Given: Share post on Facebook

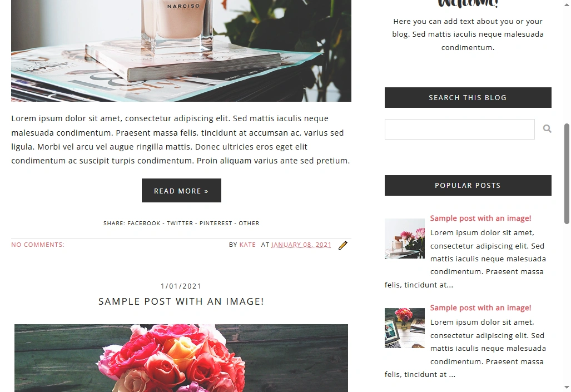Looking at the screenshot, I should [144, 224].
